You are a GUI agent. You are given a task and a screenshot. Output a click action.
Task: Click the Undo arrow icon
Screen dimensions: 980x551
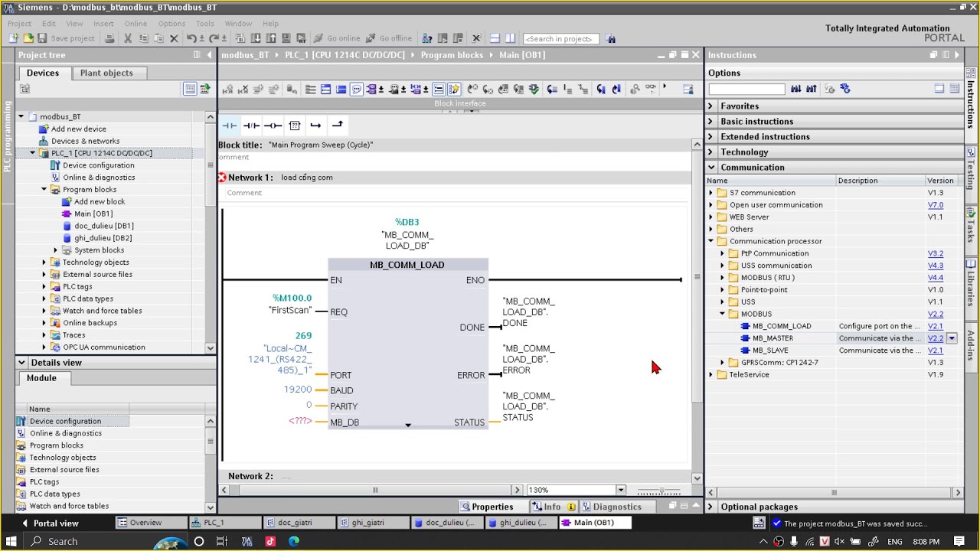click(x=191, y=38)
